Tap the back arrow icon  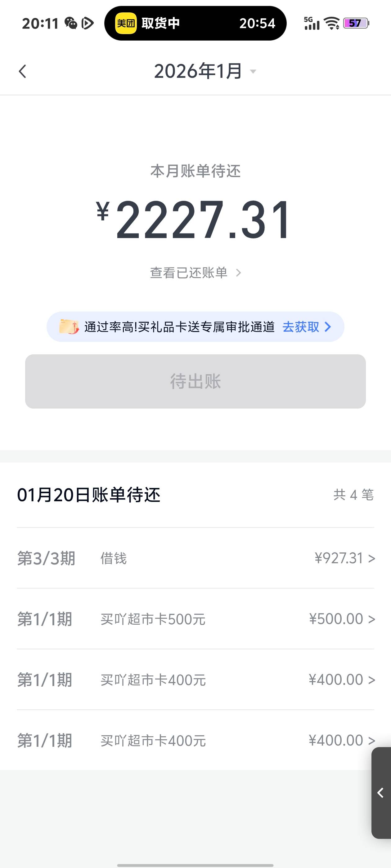click(22, 71)
